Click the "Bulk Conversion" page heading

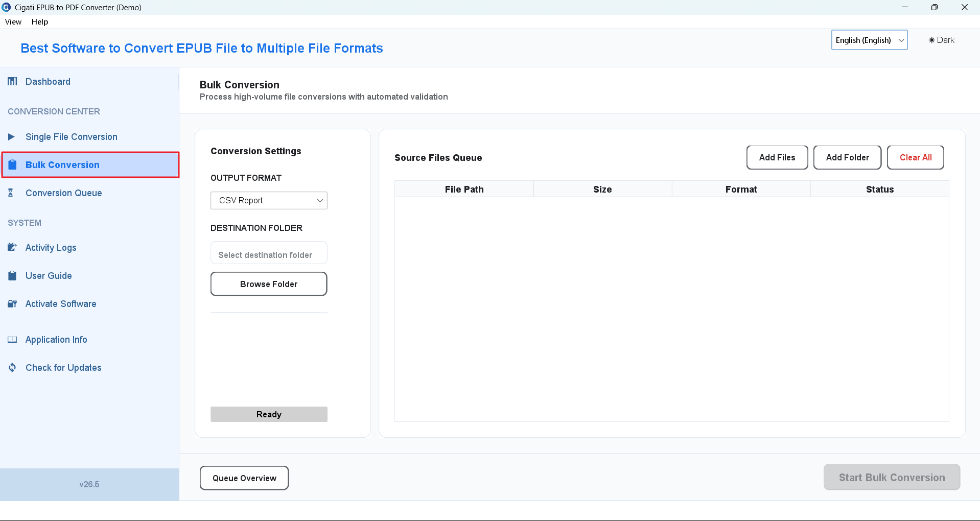(x=240, y=85)
